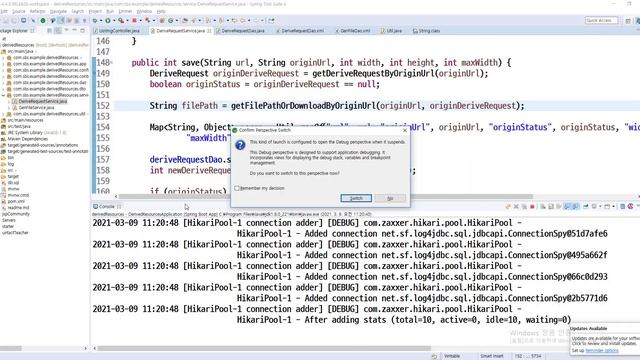Screen dimensions: 640x360
Task: Click the green Boot Dashboard launch icon
Action: click(43, 20)
